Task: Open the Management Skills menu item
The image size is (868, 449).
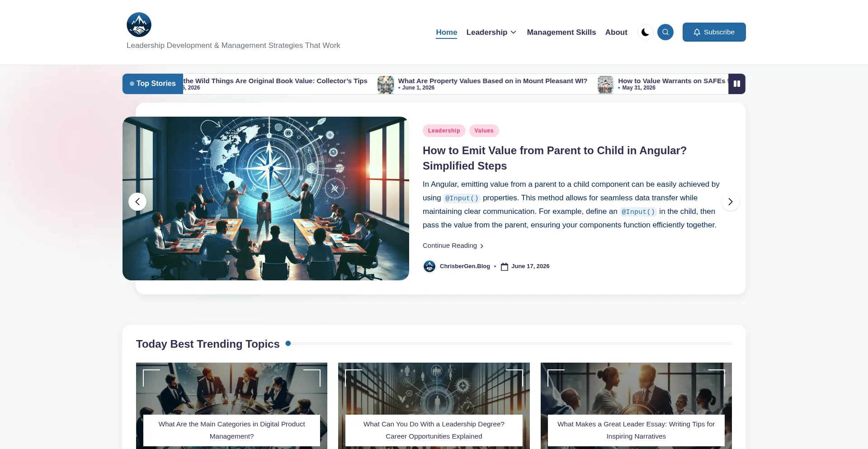Action: (x=561, y=33)
